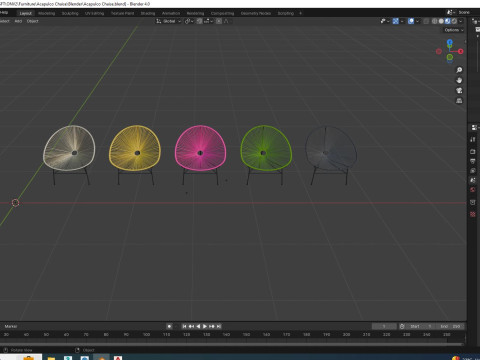Open the Marker menu in timeline
Image resolution: width=480 pixels, height=360 pixels.
tap(11, 326)
